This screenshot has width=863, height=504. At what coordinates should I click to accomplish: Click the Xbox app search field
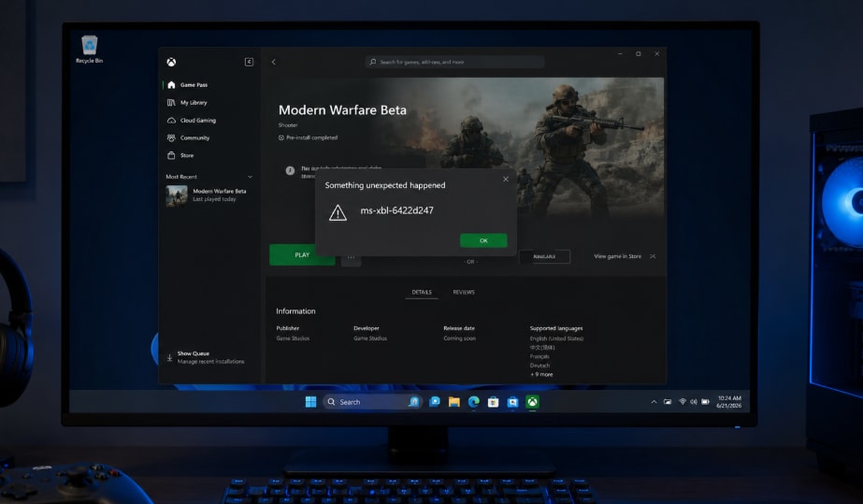(x=454, y=62)
